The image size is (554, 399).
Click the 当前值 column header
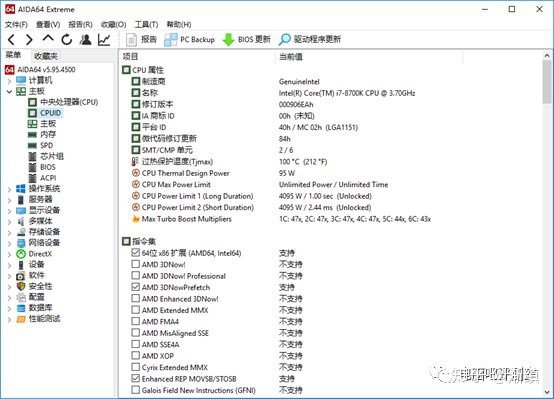pyautogui.click(x=369, y=57)
